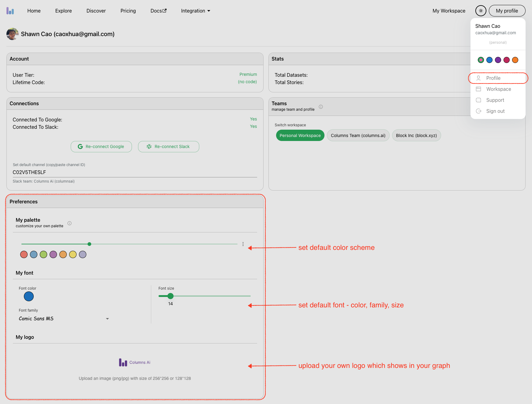Viewport: 532px width, 404px height.
Task: Select the light green palette swatch
Action: click(x=43, y=254)
